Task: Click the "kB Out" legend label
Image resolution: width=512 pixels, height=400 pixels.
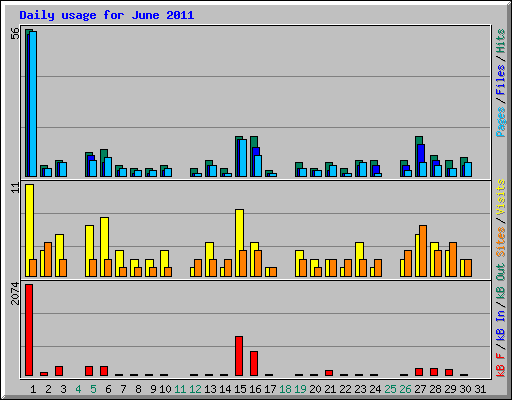Action: click(x=501, y=282)
